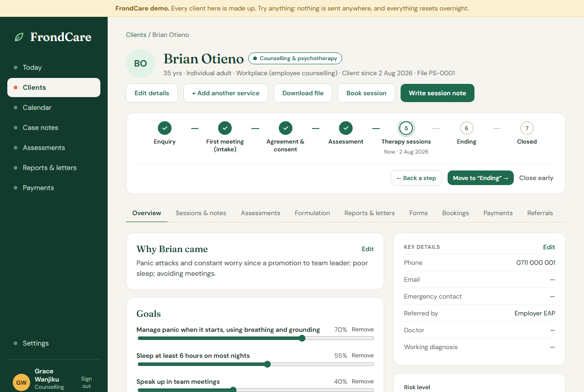Screen dimensions: 584x392
Task: Click the Book session button
Action: [x=366, y=93]
